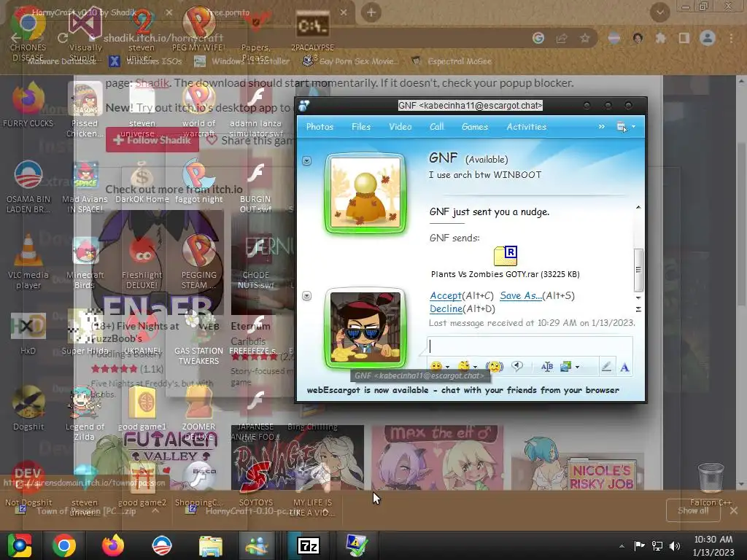Click GNF's autumn display picture
Screen dimensions: 747x560
[365, 192]
